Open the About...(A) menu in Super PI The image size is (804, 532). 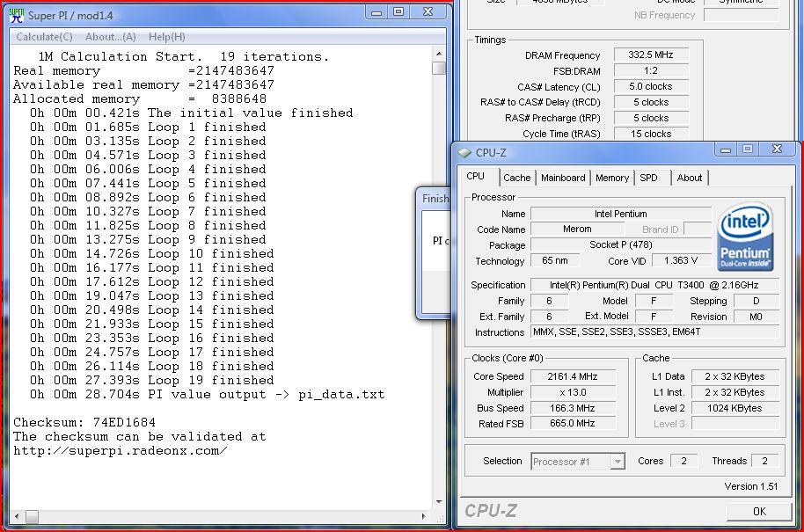110,37
